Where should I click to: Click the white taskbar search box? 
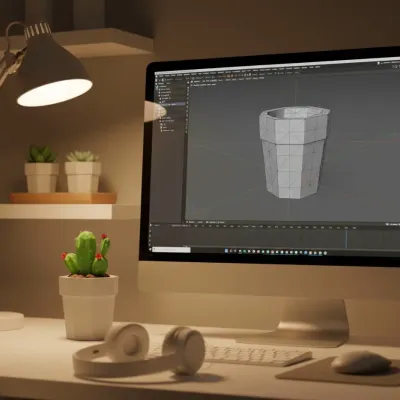(172, 249)
